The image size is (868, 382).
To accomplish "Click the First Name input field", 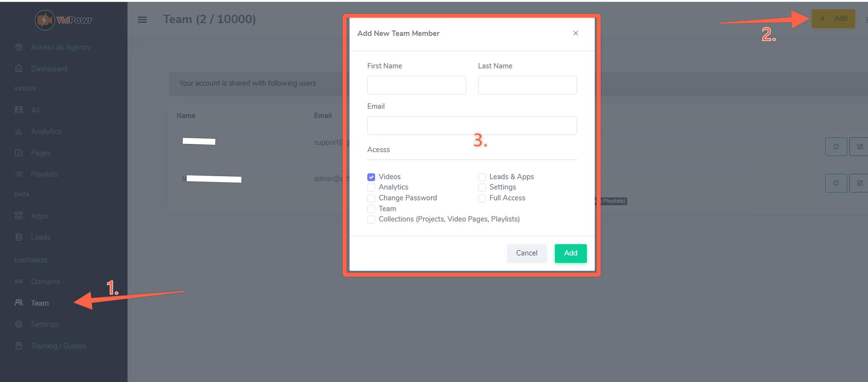I will (x=417, y=85).
